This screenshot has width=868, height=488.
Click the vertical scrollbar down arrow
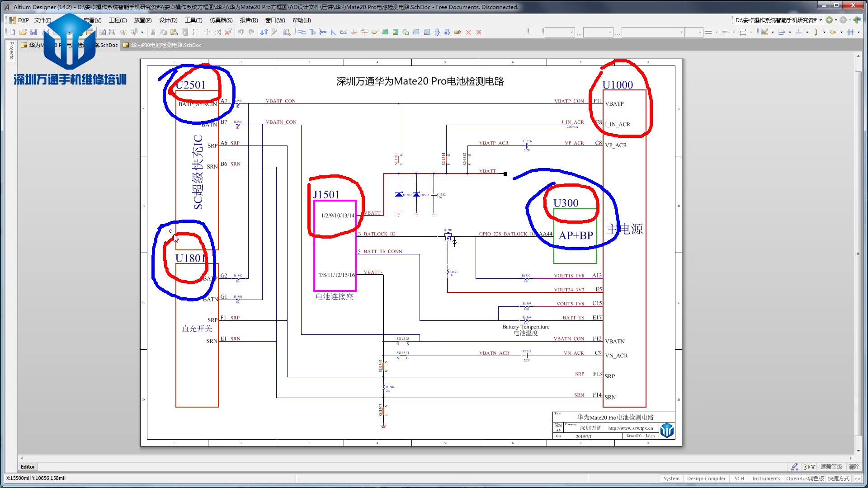(858, 450)
